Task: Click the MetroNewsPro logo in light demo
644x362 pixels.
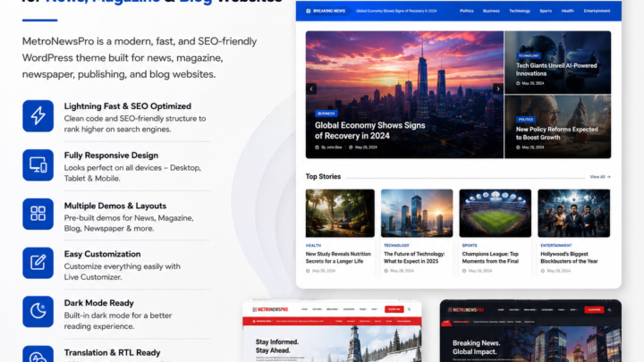Action: point(270,309)
